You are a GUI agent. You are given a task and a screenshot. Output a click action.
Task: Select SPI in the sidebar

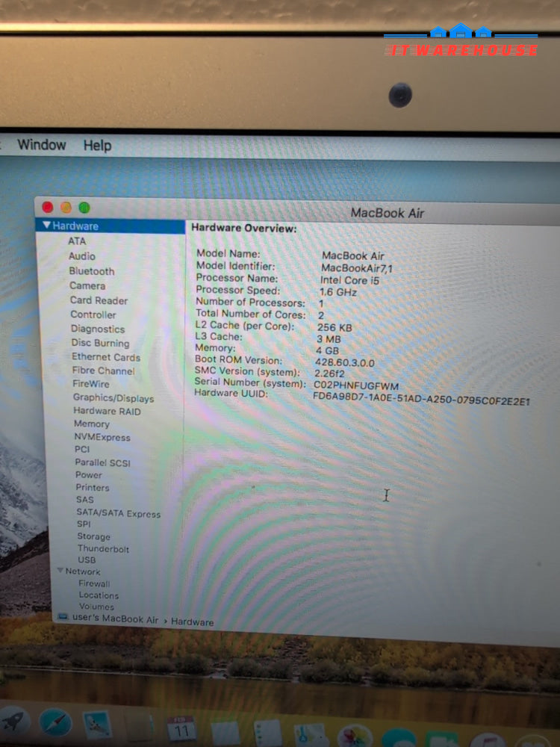(84, 524)
